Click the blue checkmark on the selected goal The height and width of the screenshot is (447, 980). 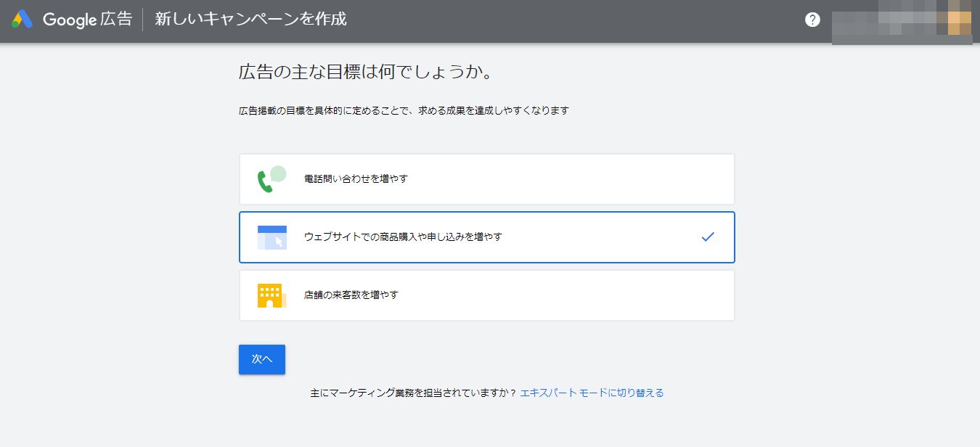[x=708, y=237]
